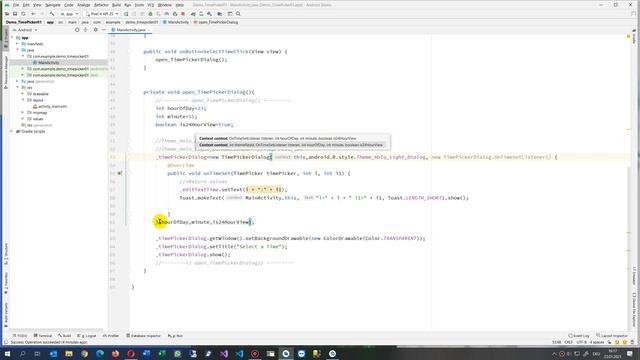Open the Event Log panel
The width and height of the screenshot is (640, 360).
(579, 336)
